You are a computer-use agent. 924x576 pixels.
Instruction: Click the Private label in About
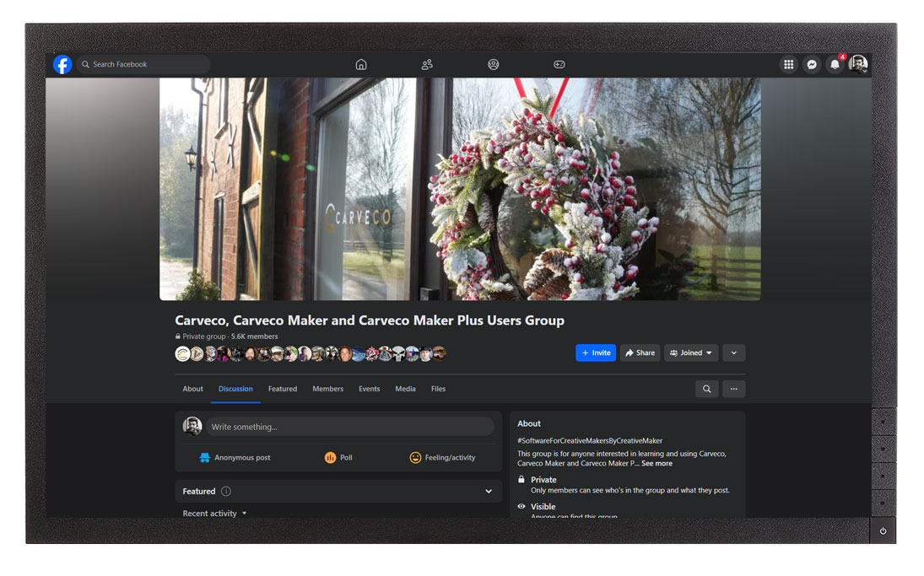tap(543, 480)
